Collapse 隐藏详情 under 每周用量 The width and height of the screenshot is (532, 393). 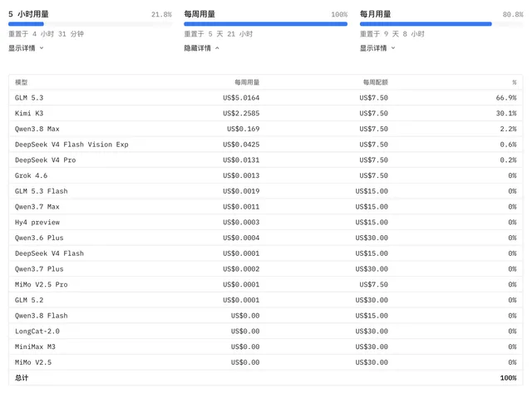(201, 48)
